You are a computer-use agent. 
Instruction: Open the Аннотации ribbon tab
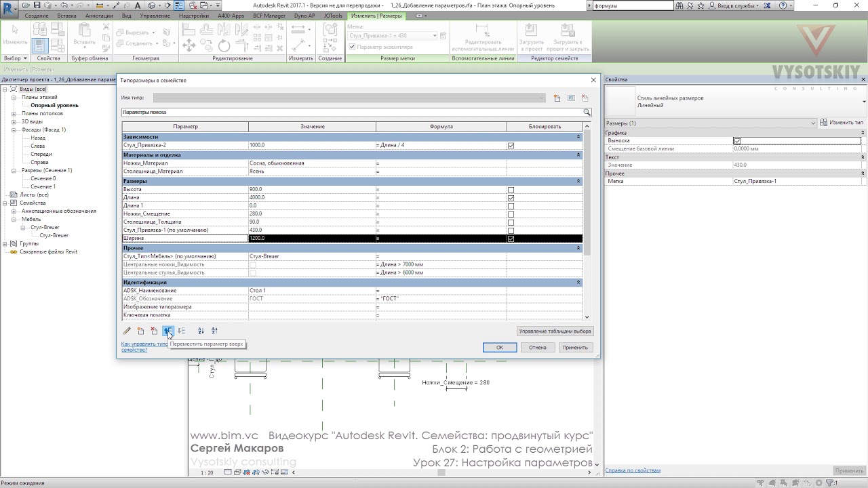(100, 16)
